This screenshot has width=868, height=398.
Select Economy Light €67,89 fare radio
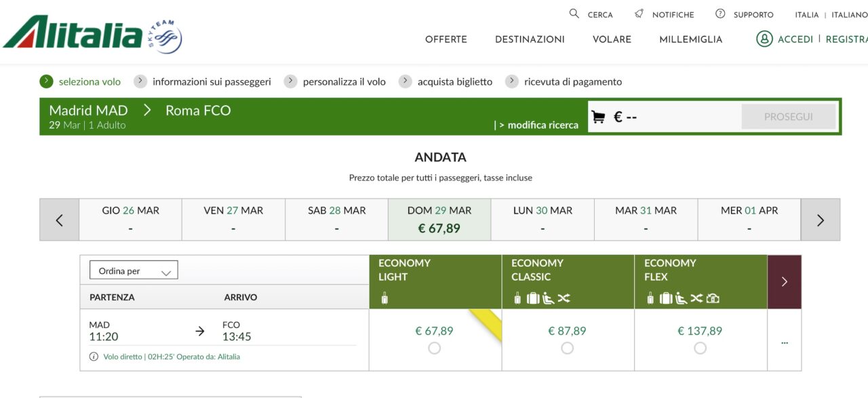pyautogui.click(x=435, y=348)
